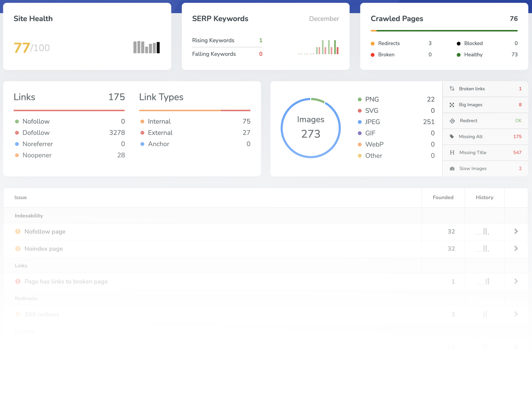
Task: Click history sparkline for Nofollow page
Action: 482,231
